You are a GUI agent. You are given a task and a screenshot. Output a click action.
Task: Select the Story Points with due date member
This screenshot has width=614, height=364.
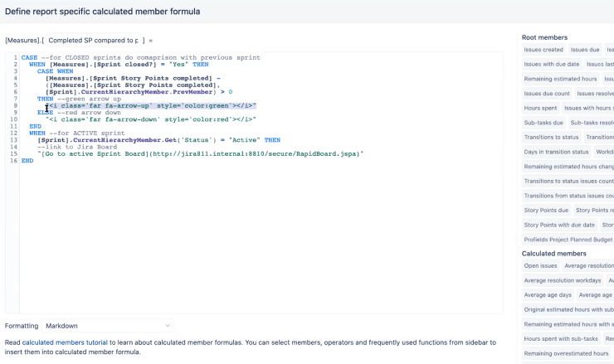tap(559, 225)
